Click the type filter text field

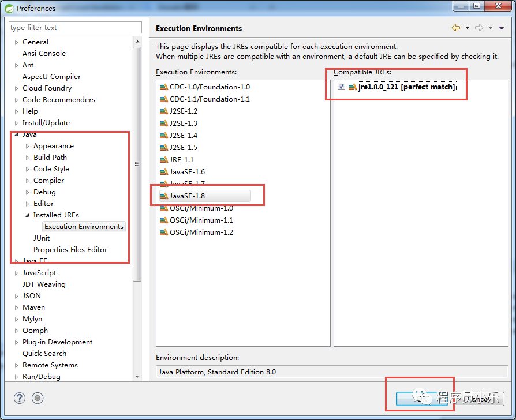tap(76, 28)
